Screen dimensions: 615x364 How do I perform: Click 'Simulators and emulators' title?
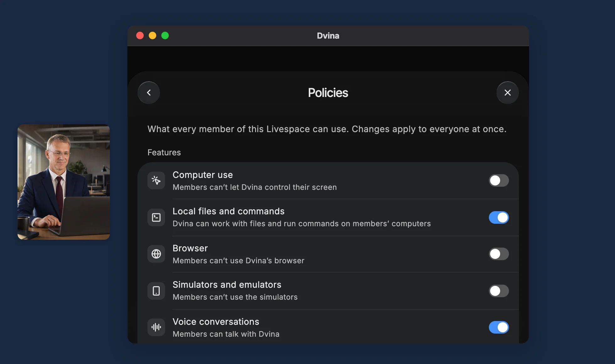coord(227,285)
